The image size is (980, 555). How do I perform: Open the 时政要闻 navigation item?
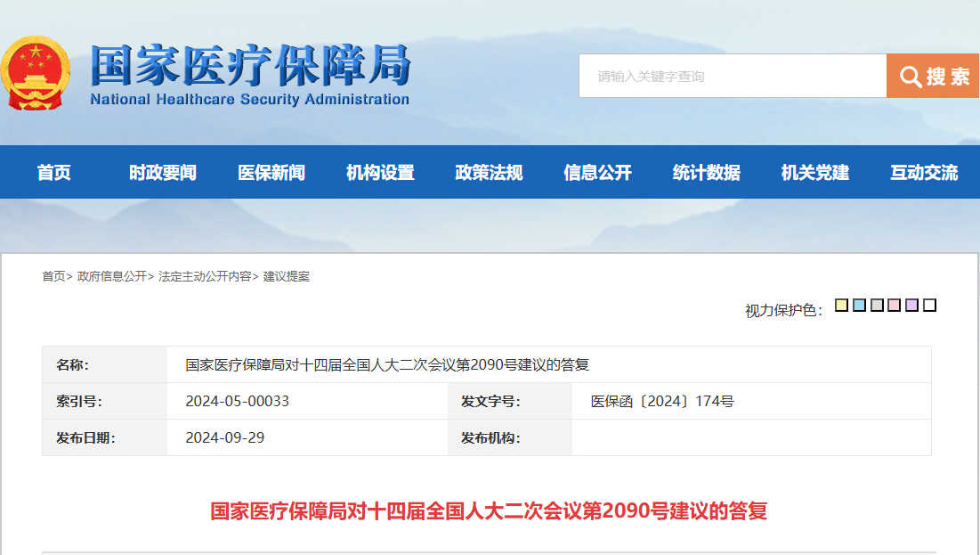[163, 173]
